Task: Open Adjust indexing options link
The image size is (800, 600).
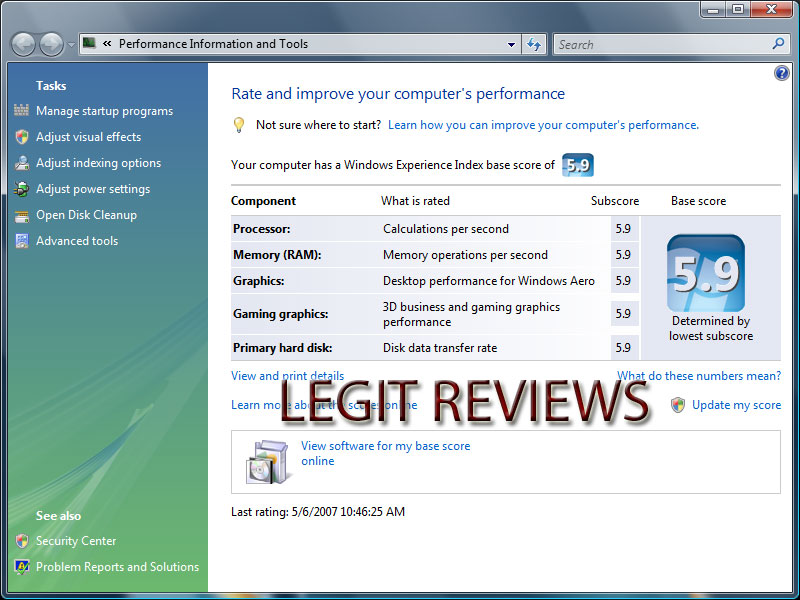Action: [98, 163]
